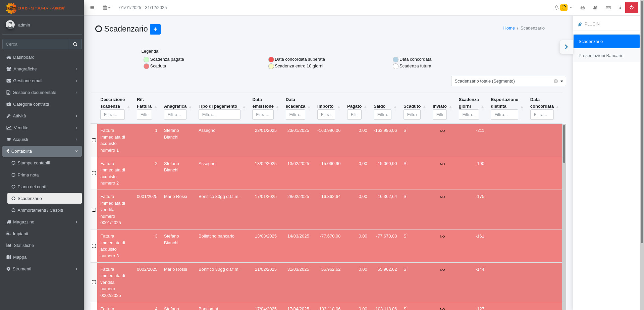Click the Tipo di pagamento filter field
Image resolution: width=644 pixels, height=310 pixels.
coord(219,115)
